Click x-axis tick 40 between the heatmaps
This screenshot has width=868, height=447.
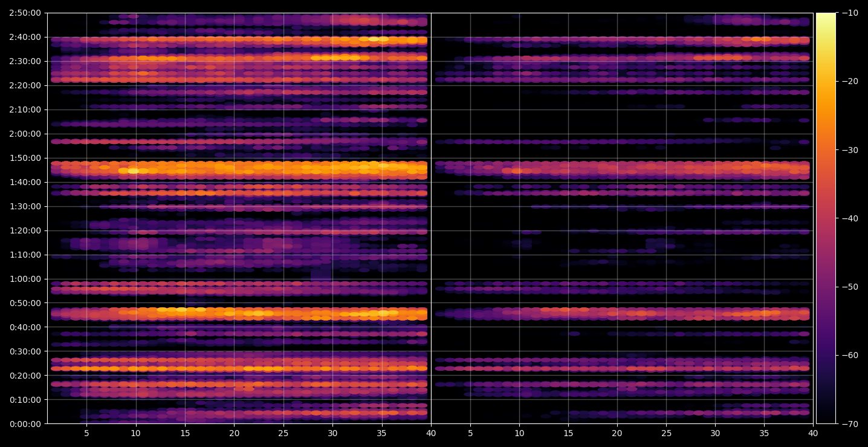(x=431, y=433)
